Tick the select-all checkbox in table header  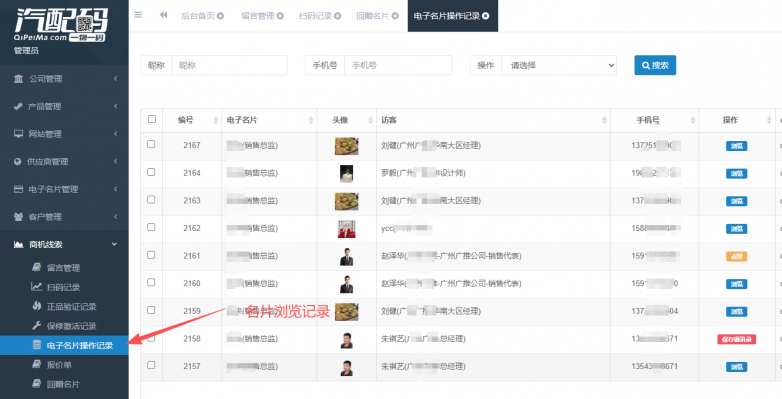[x=152, y=119]
